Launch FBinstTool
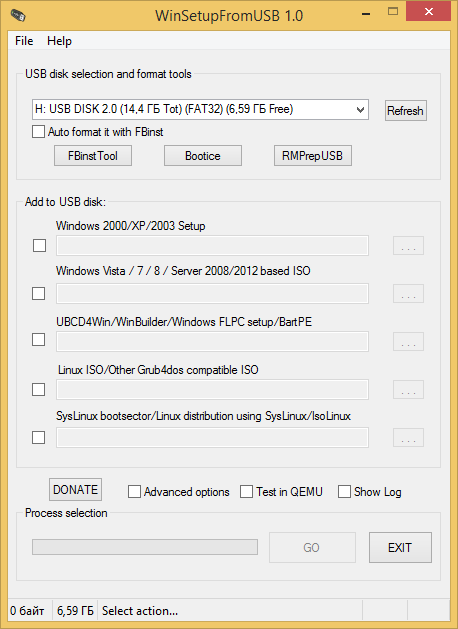This screenshot has width=458, height=629. coord(93,156)
